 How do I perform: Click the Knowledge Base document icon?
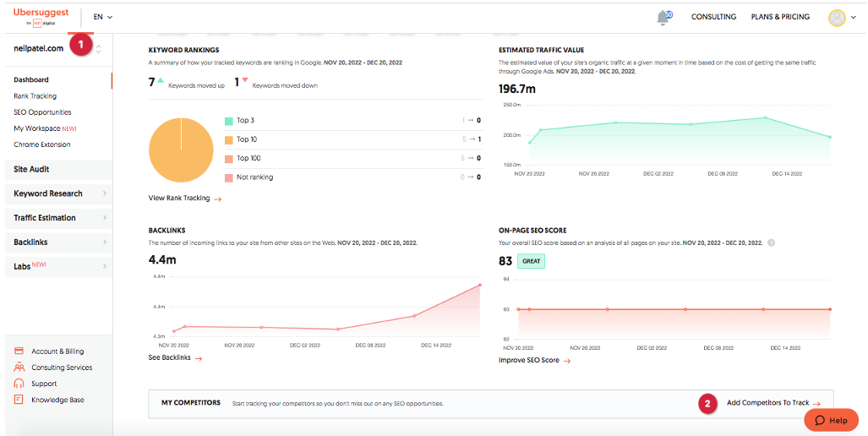19,400
